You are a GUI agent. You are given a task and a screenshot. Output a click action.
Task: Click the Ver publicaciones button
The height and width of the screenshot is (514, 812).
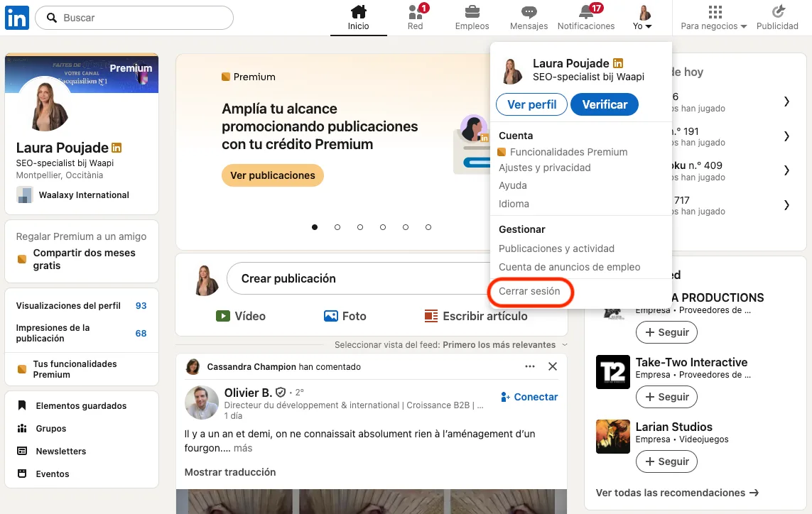tap(273, 175)
